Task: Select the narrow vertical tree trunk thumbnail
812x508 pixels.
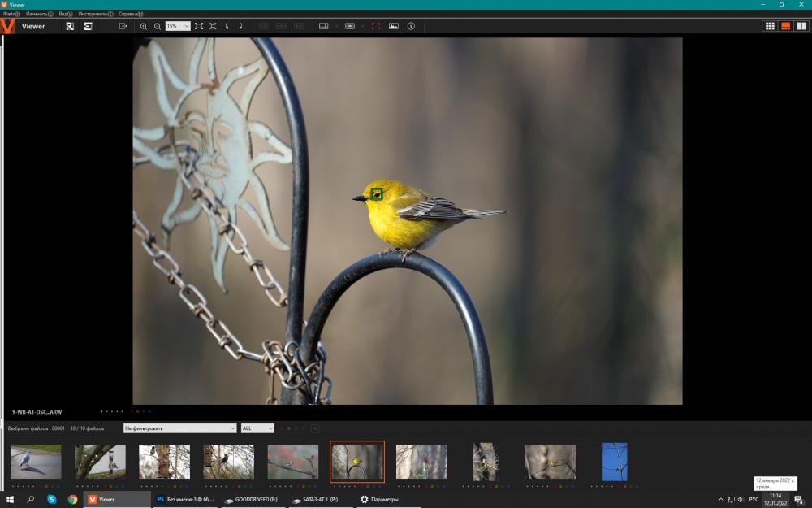Action: click(486, 462)
